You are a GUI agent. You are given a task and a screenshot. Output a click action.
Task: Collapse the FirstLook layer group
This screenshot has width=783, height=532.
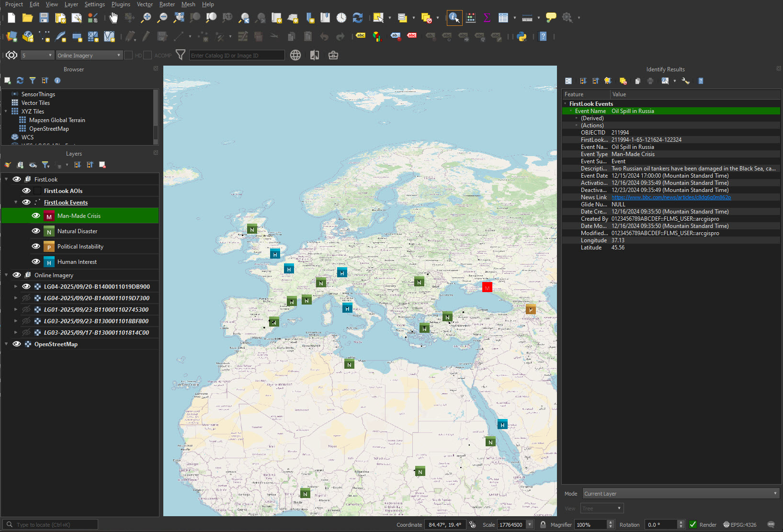(6, 180)
